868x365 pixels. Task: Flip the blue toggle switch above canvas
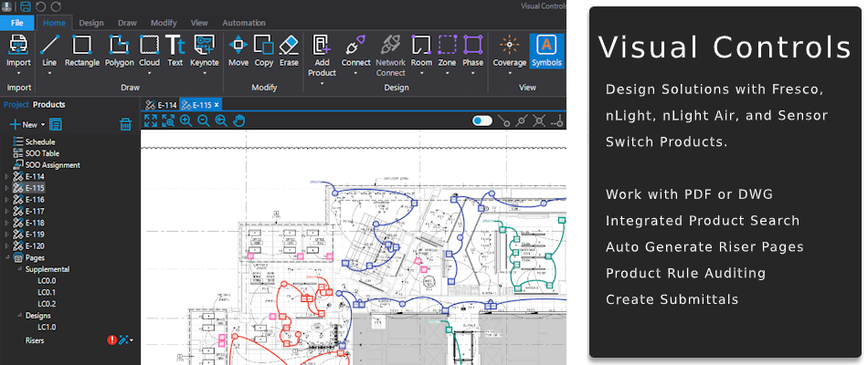[482, 120]
